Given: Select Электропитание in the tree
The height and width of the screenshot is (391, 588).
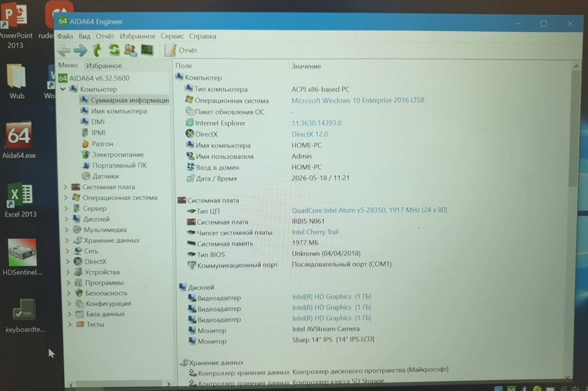Looking at the screenshot, I should click(x=113, y=155).
